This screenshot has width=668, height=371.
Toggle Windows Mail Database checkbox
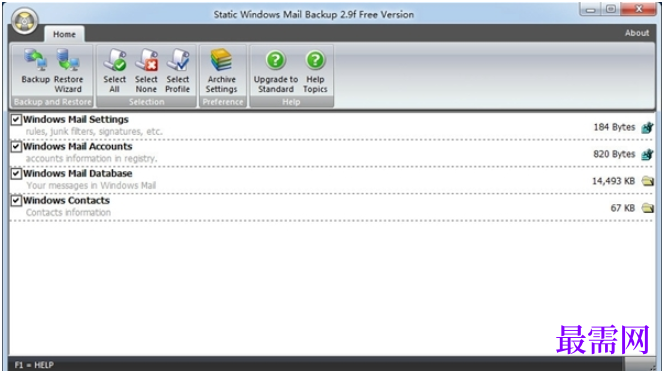(x=16, y=173)
